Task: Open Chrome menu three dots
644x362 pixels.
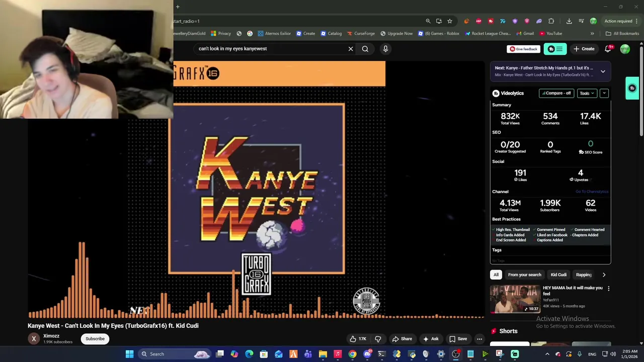Action: pos(637,21)
